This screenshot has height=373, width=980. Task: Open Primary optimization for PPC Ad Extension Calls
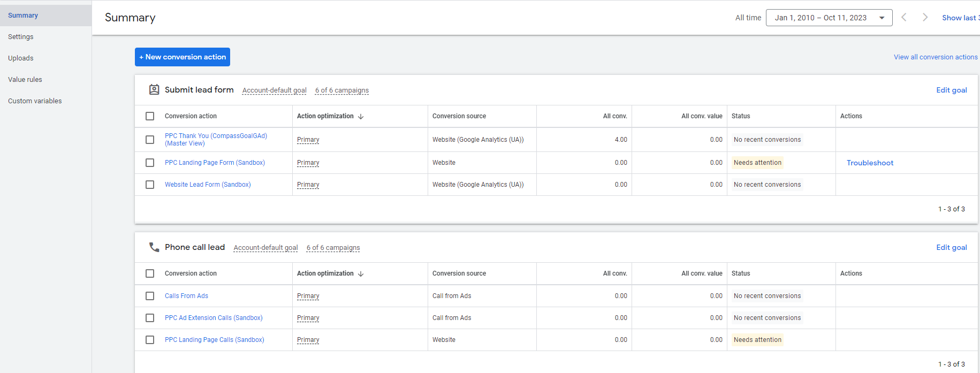[x=308, y=318]
